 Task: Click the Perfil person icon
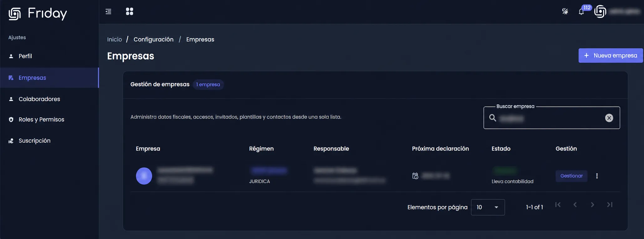[x=11, y=56]
